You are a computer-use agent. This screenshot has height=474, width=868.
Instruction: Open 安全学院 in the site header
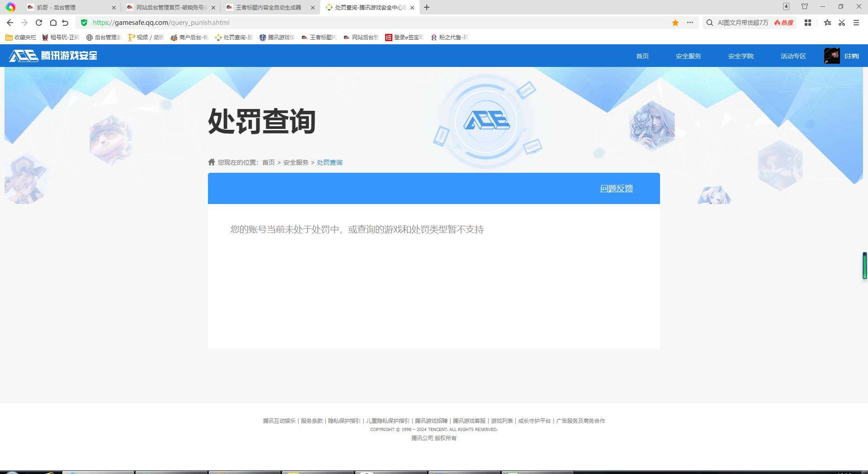(x=741, y=56)
